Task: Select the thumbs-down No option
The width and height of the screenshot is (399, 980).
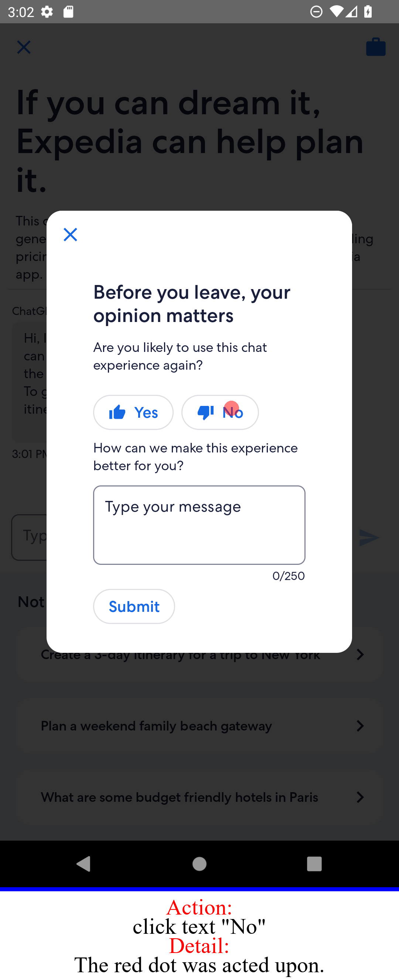Action: [x=220, y=412]
